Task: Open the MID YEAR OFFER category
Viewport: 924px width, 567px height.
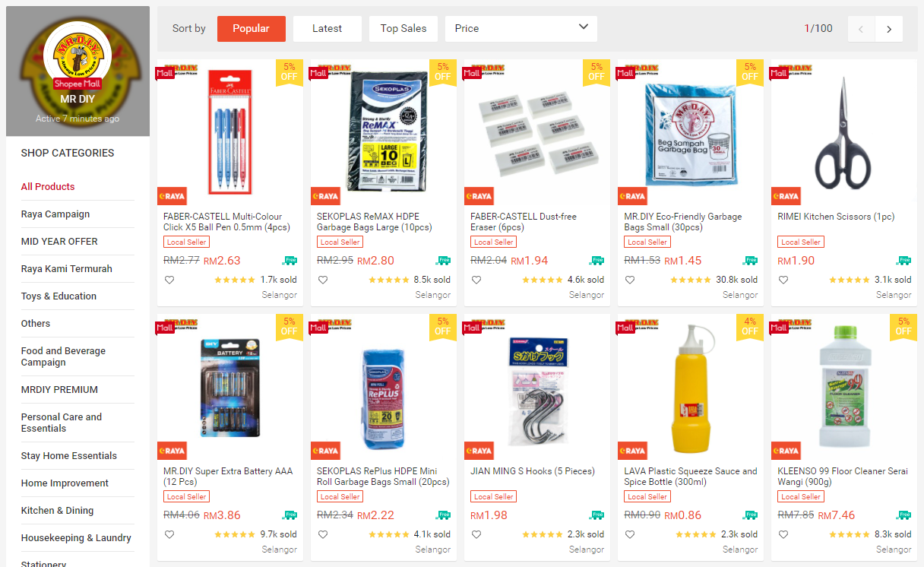Action: coord(59,242)
